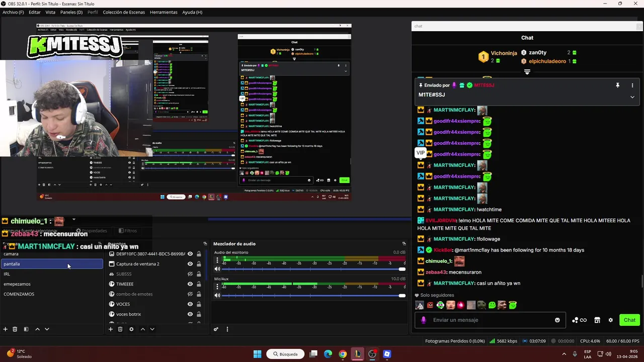Open source properties gear icon
Image resolution: width=644 pixels, height=362 pixels.
pos(131,329)
